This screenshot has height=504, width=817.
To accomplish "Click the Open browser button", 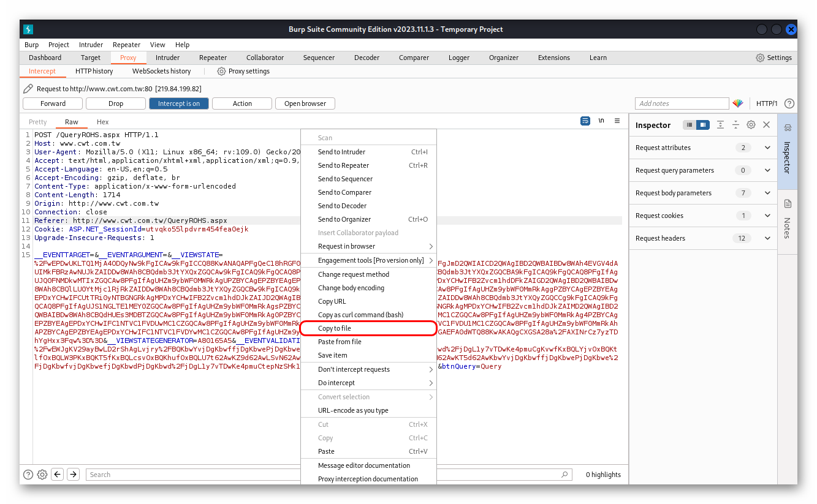I will pyautogui.click(x=305, y=103).
